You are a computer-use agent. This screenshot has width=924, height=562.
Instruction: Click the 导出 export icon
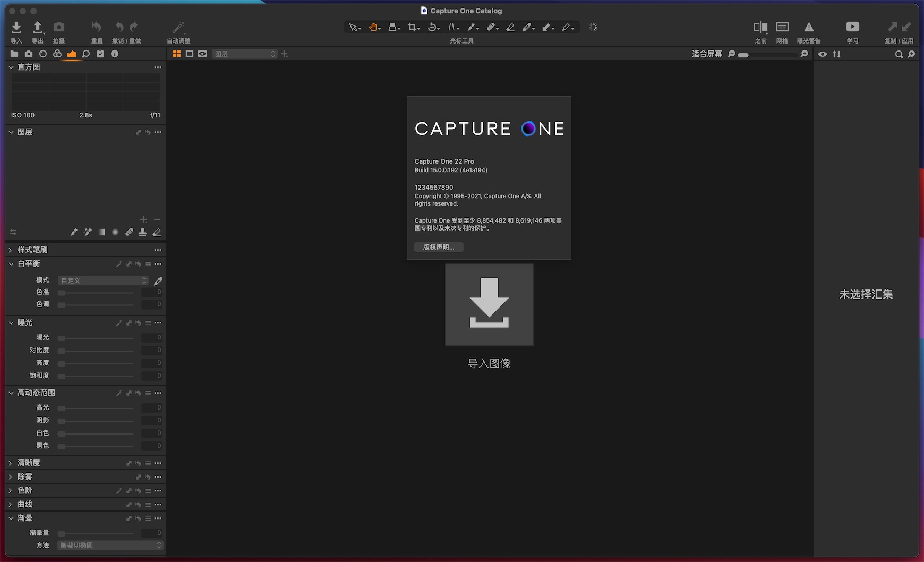tap(38, 27)
